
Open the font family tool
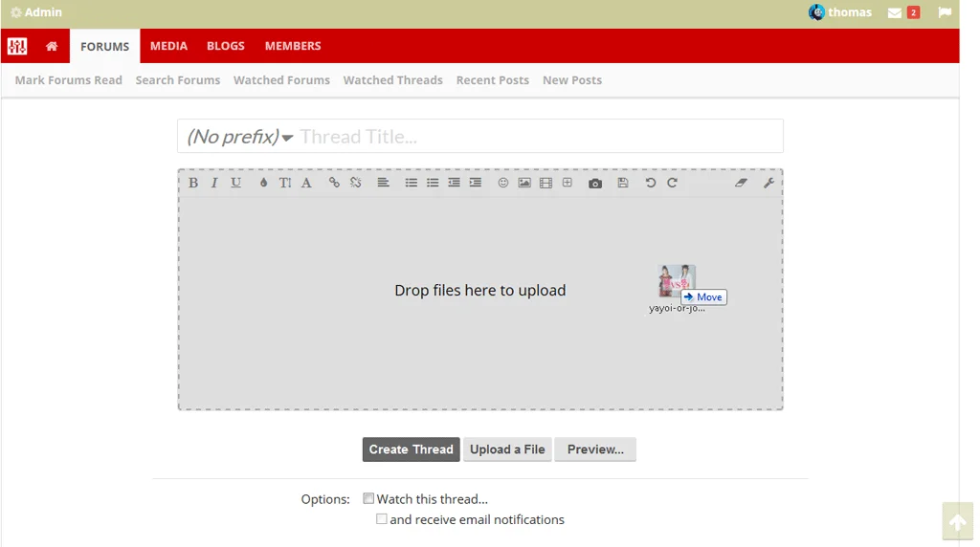coord(306,183)
